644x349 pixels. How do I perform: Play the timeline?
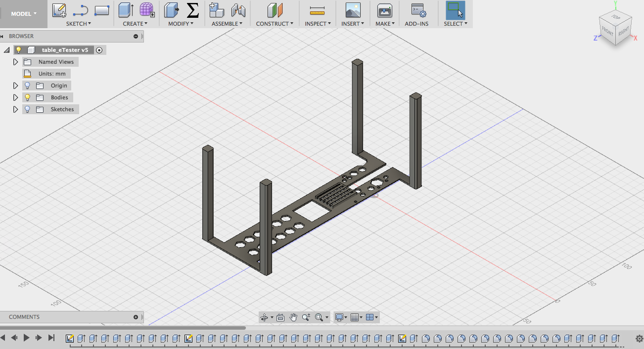[26, 338]
